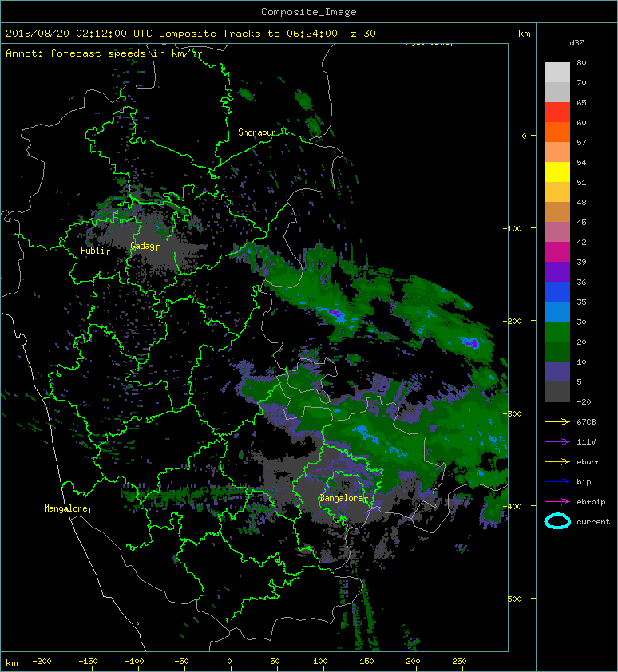Select the dark gray -20 to 5 swatch
The height and width of the screenshot is (672, 618).
(557, 392)
